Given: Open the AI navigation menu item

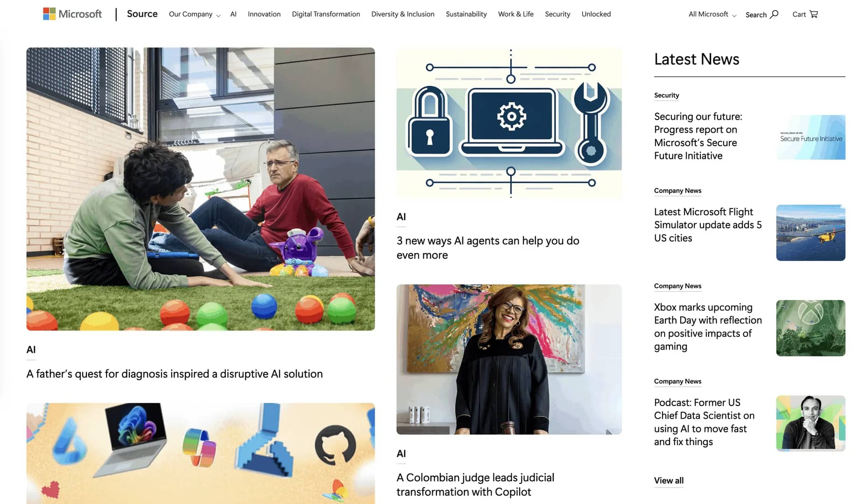Looking at the screenshot, I should [x=233, y=14].
